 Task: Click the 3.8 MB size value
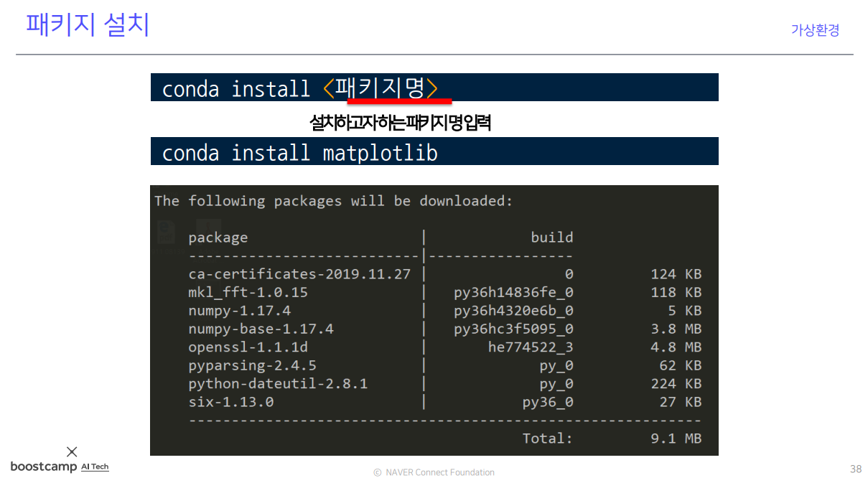point(676,329)
